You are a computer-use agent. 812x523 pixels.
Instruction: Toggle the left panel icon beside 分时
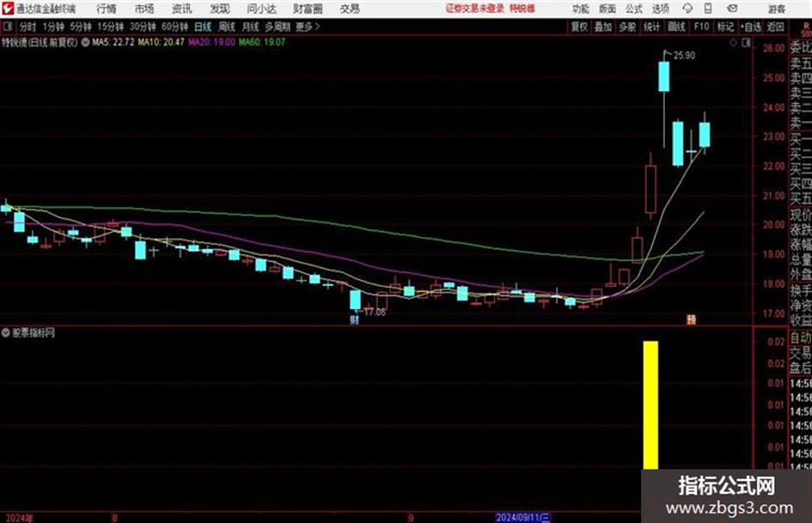[8, 27]
